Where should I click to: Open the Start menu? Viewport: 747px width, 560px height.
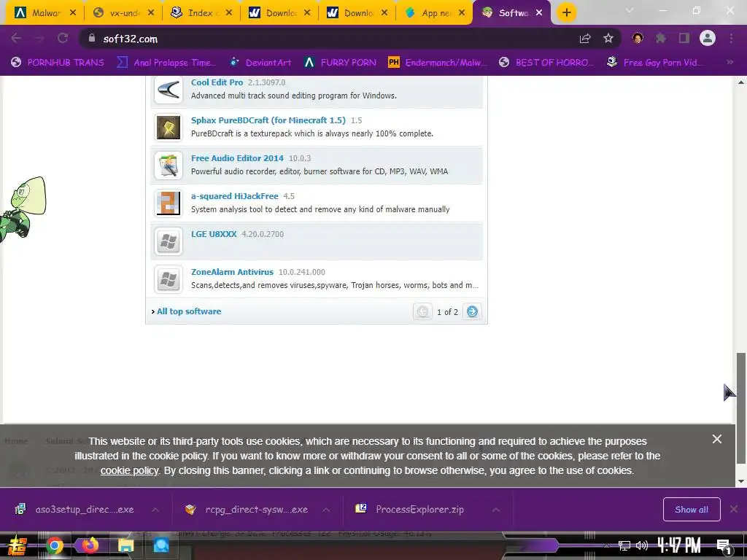18,545
